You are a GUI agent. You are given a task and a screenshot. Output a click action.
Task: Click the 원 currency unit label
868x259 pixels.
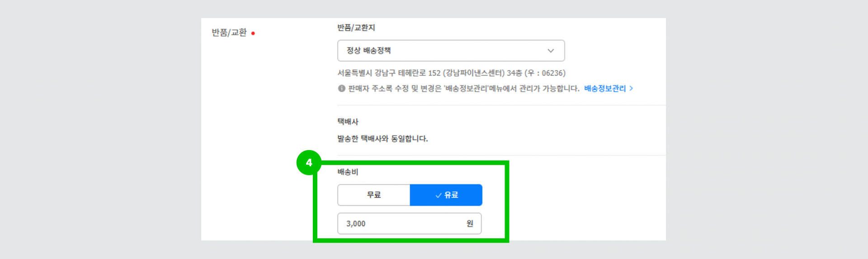point(470,223)
